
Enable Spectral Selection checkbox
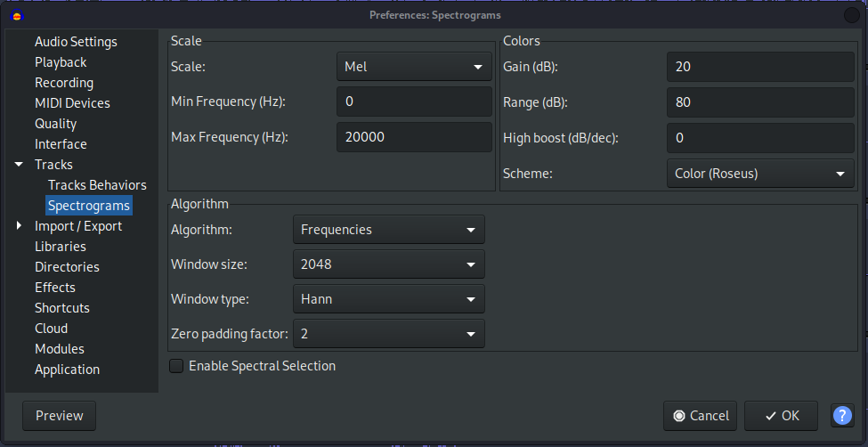tap(177, 366)
